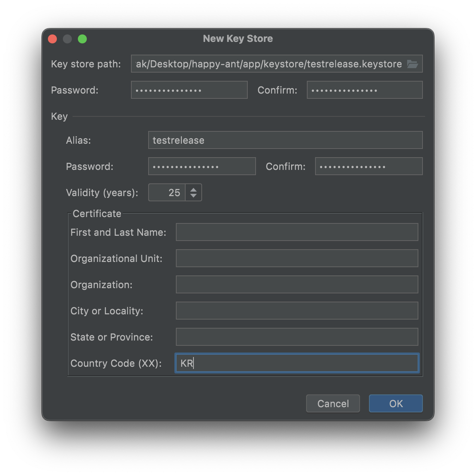This screenshot has width=476, height=476.
Task: Click the First and Last Name field
Action: [x=297, y=232]
